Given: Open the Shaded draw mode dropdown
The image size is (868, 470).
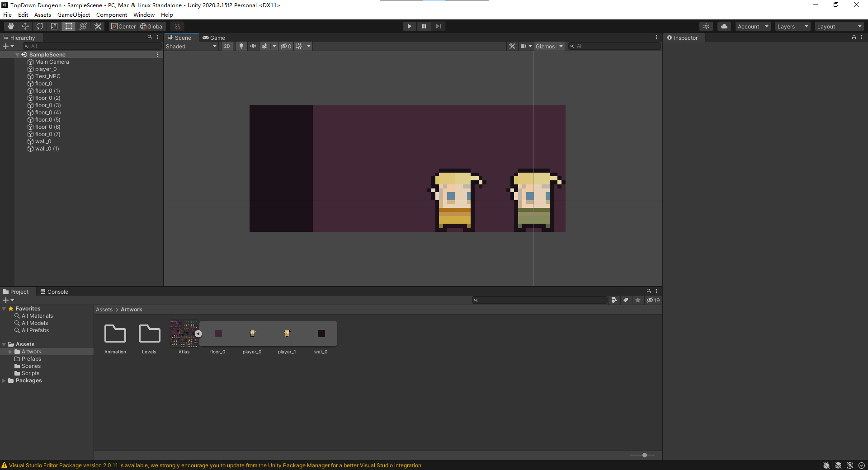Looking at the screenshot, I should [x=191, y=46].
